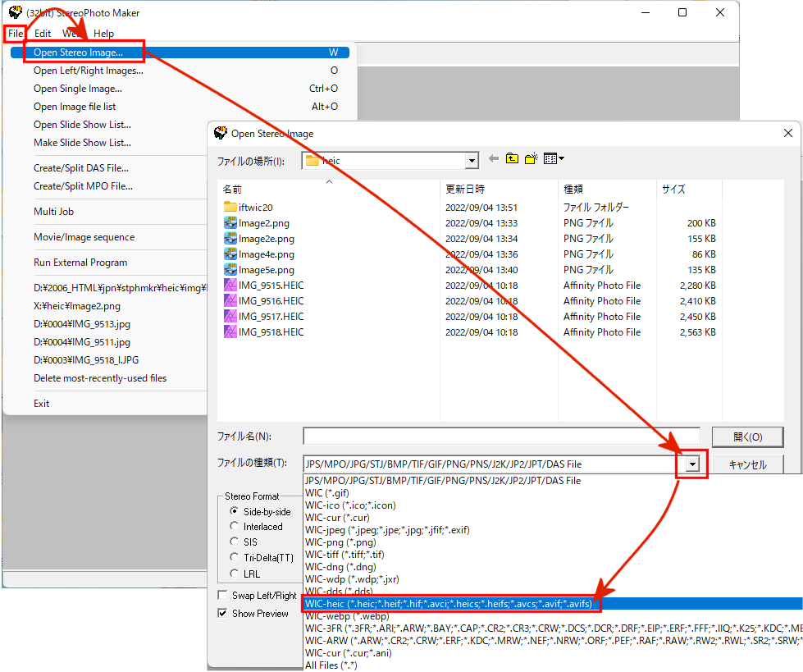Viewport: 803px width, 672px height.
Task: Expand the ファイルの種類 dropdown arrow
Action: [692, 464]
